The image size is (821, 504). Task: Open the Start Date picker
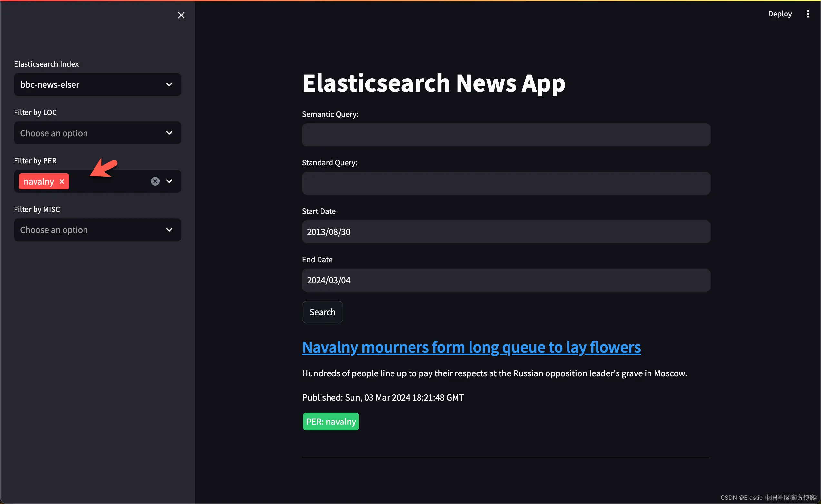(x=506, y=232)
